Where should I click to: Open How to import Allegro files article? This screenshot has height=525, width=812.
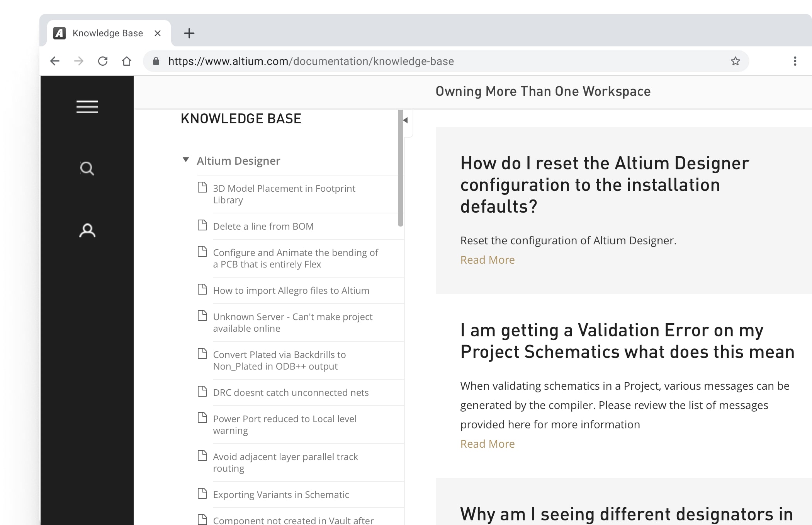(x=291, y=290)
